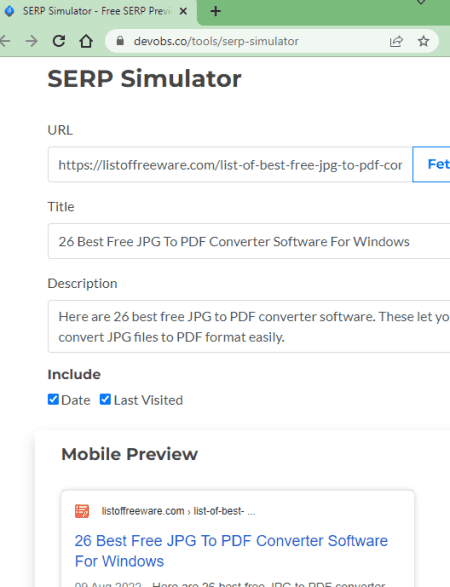450x587 pixels.
Task: Click the listoffreeware favicon in mobile preview
Action: click(82, 511)
